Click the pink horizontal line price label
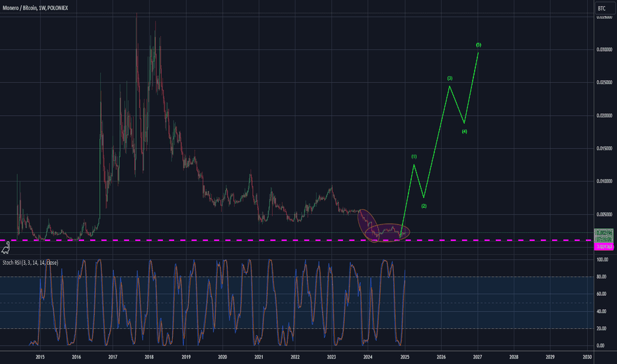 tap(604, 247)
